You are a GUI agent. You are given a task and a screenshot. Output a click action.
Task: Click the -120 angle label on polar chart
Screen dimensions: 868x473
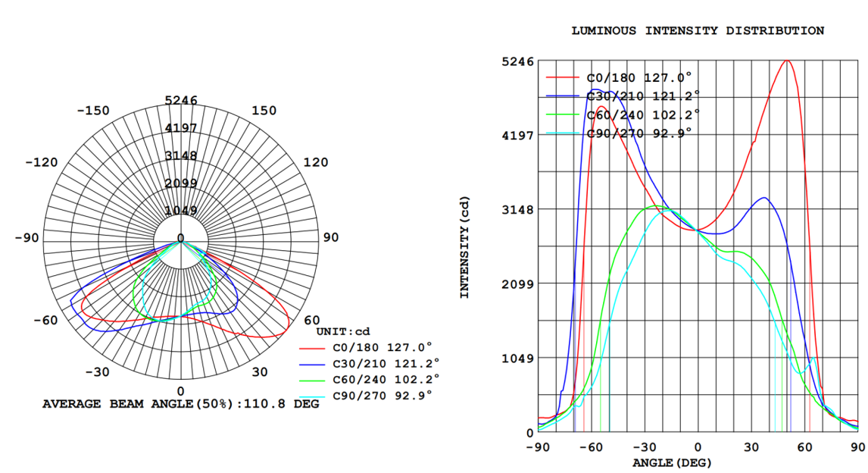42,162
